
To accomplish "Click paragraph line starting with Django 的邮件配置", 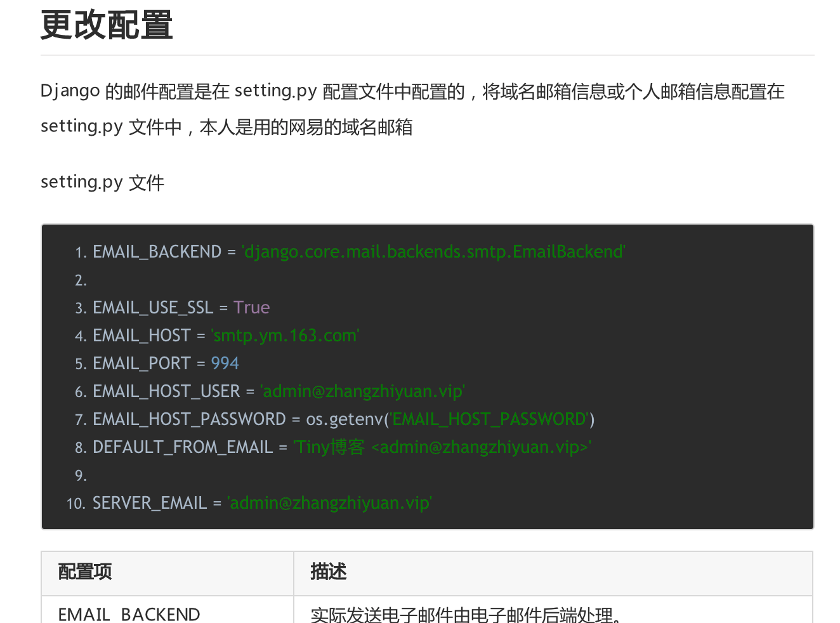I will coord(412,92).
